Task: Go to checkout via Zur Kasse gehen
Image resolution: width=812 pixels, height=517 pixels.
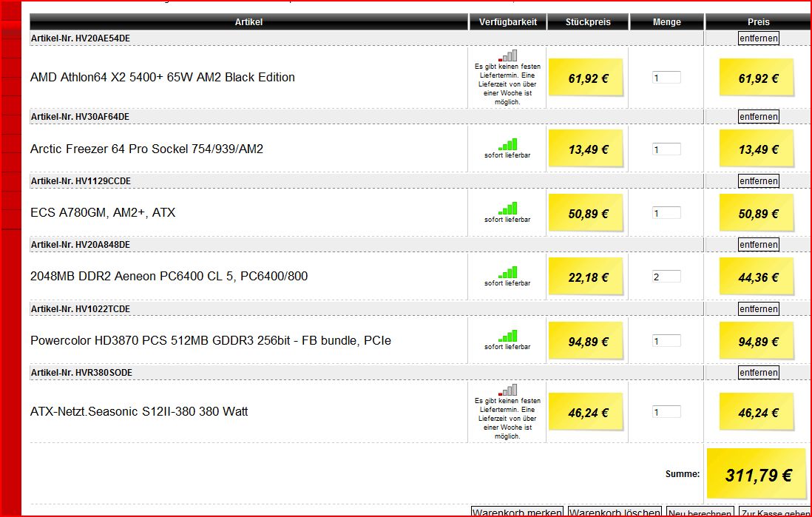Action: tap(775, 512)
